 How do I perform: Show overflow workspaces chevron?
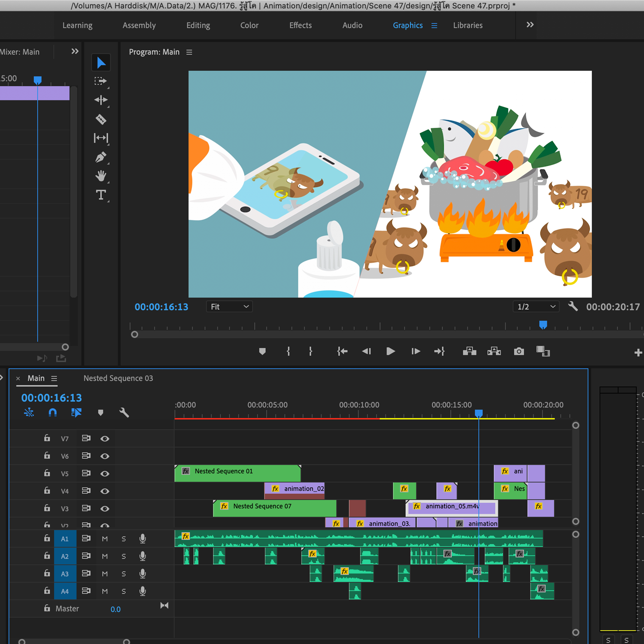[x=530, y=25]
